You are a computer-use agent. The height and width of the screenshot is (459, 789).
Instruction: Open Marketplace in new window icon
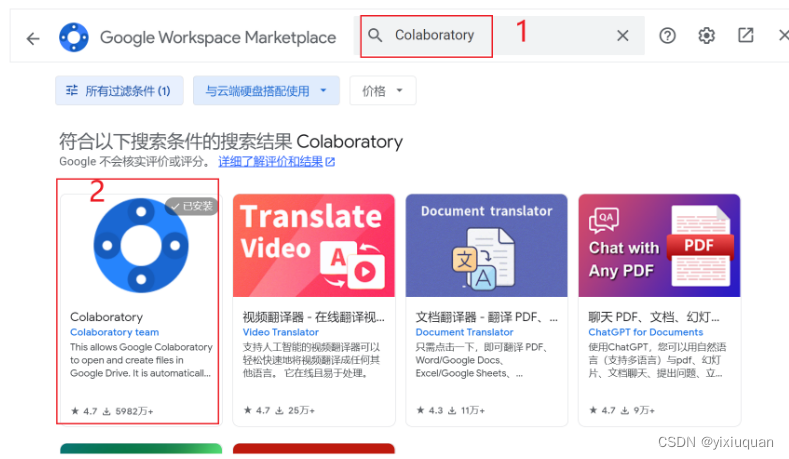[x=745, y=35]
